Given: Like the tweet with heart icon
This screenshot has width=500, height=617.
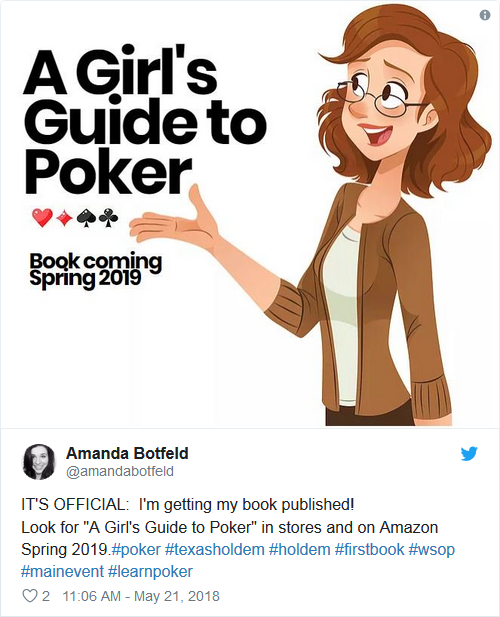Looking at the screenshot, I should pyautogui.click(x=30, y=596).
